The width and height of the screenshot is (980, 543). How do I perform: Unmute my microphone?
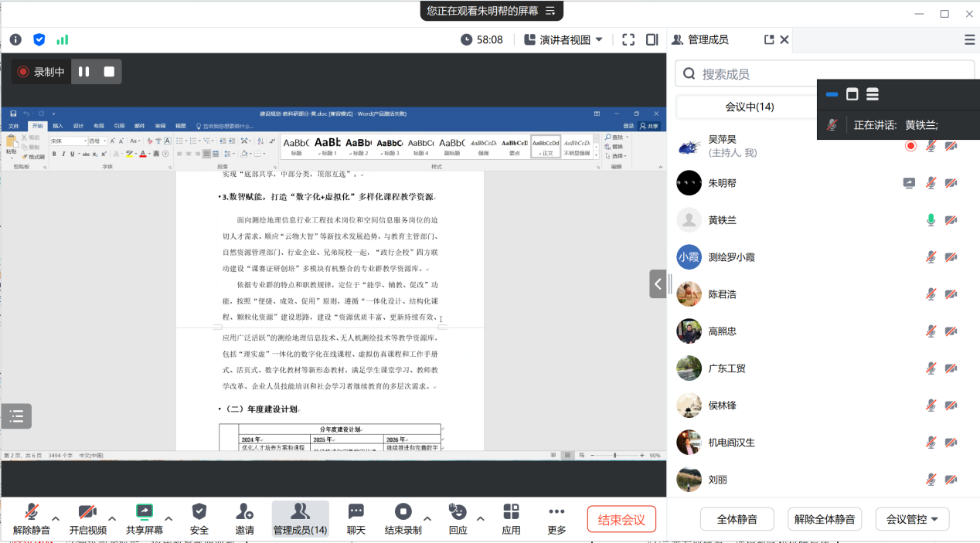(32, 518)
